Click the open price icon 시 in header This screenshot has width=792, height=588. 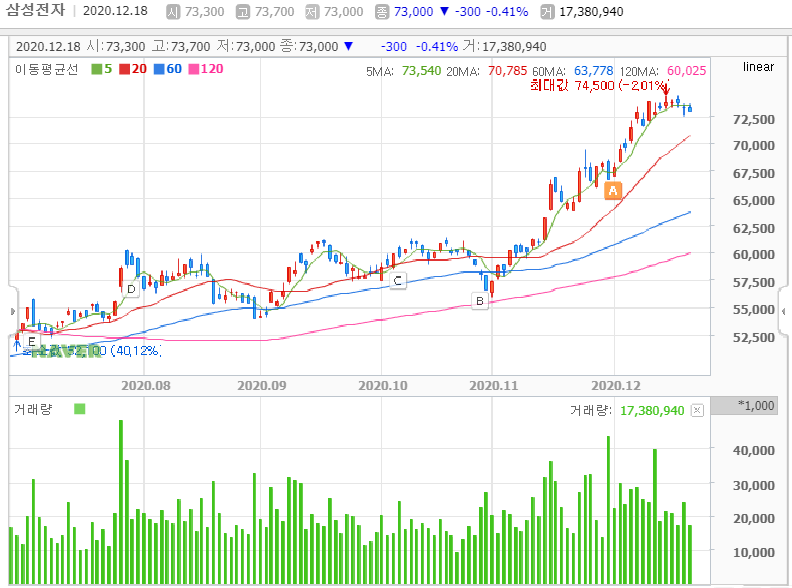tap(173, 12)
